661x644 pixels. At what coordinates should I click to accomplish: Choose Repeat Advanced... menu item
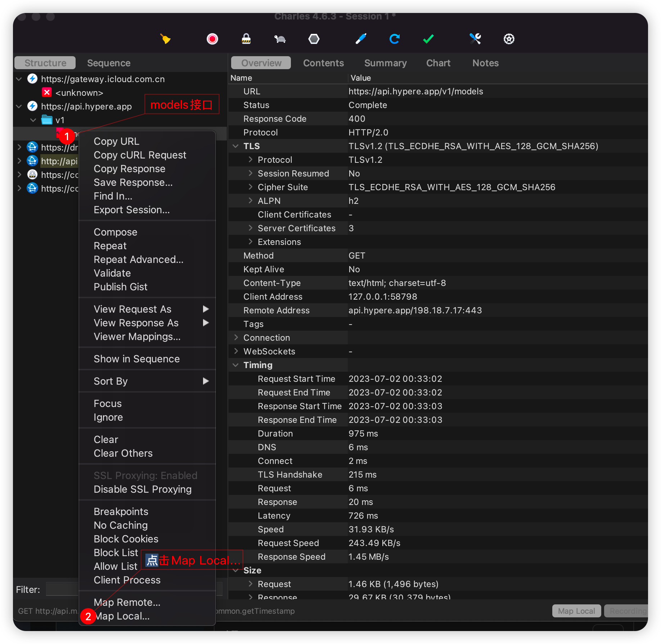[147, 259]
